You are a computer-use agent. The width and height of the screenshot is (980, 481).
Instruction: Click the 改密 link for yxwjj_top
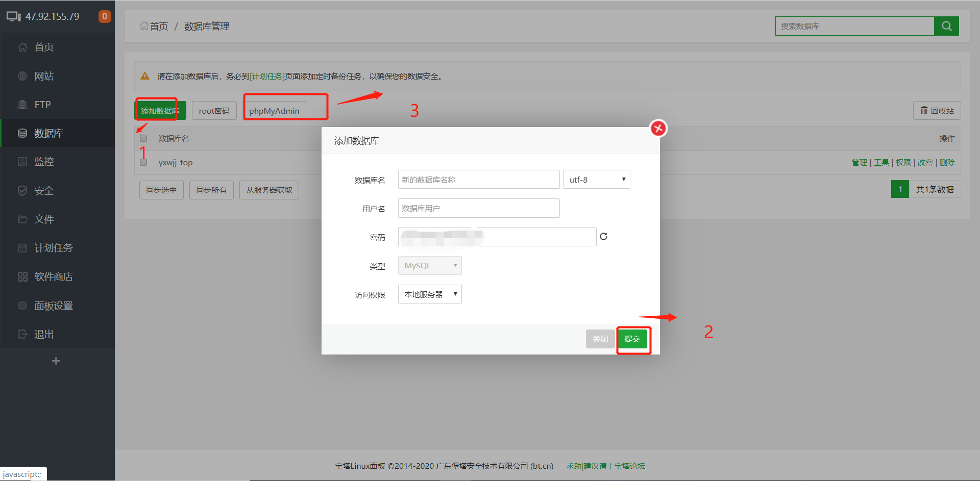click(925, 162)
